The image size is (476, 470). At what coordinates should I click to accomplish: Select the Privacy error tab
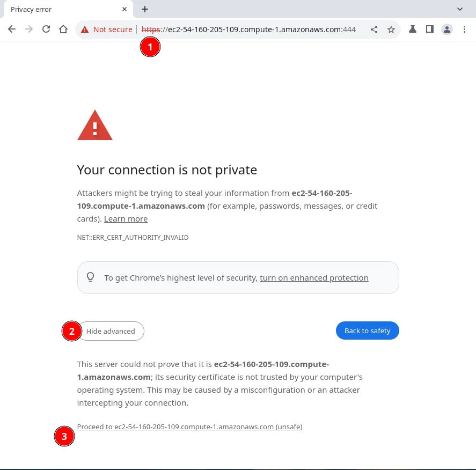66,10
